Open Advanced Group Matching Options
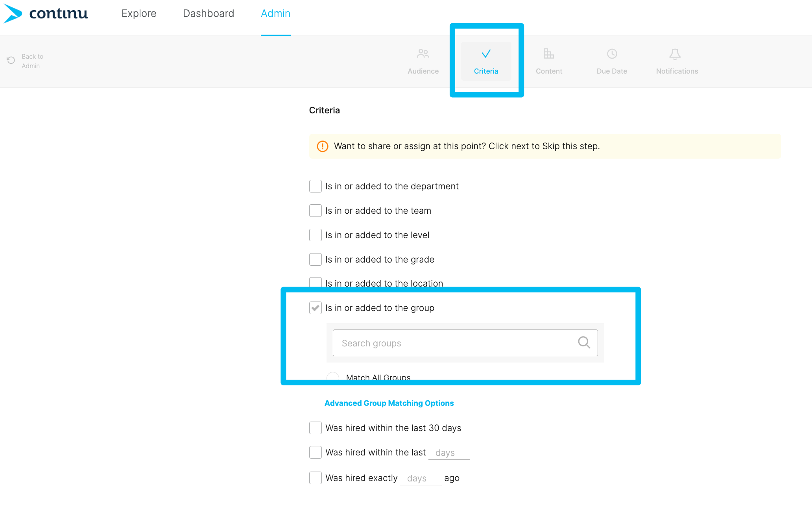Screen dimensions: 812x507 389,403
